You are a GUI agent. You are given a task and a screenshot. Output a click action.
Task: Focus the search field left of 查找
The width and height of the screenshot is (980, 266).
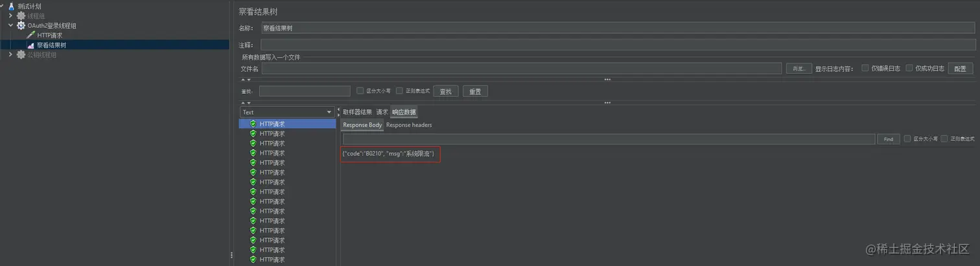pyautogui.click(x=305, y=91)
